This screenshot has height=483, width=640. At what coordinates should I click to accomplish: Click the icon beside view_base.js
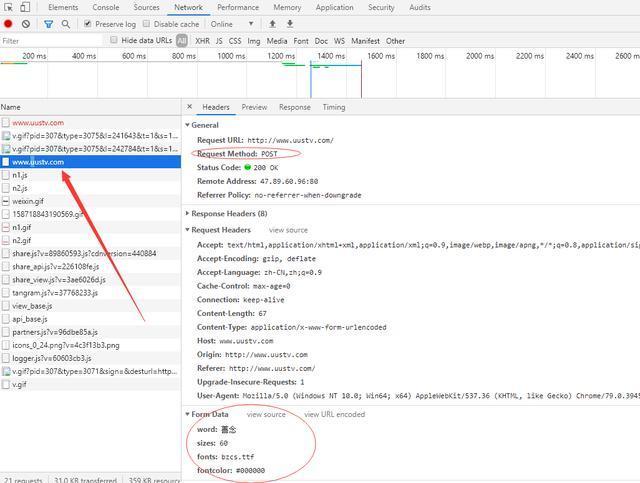click(6, 306)
